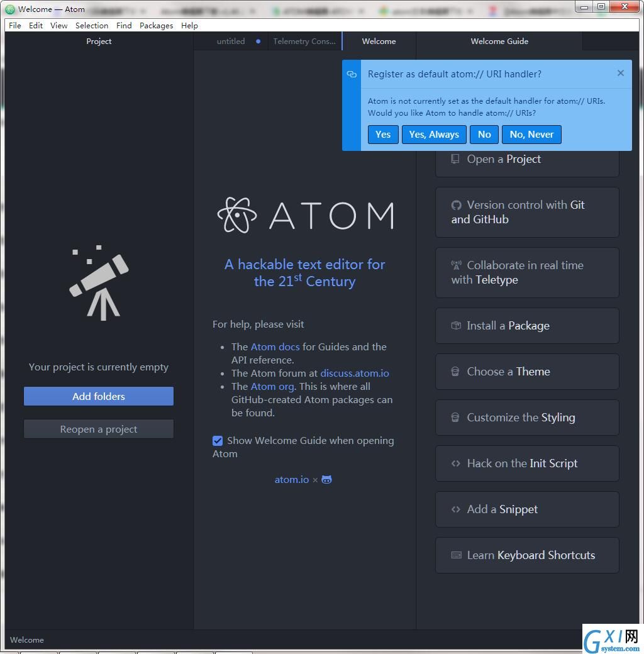Click the radio tower icon in the Teletype card
Screen dimensions: 644x654
pyautogui.click(x=457, y=265)
